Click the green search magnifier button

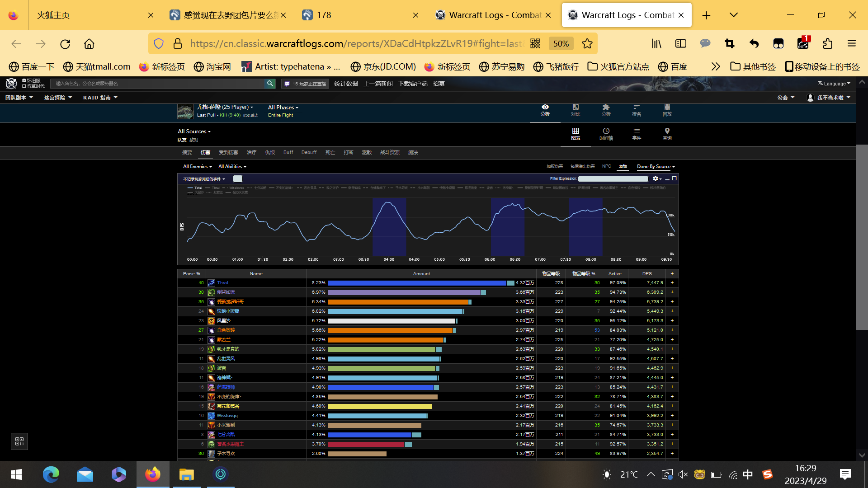pyautogui.click(x=270, y=84)
